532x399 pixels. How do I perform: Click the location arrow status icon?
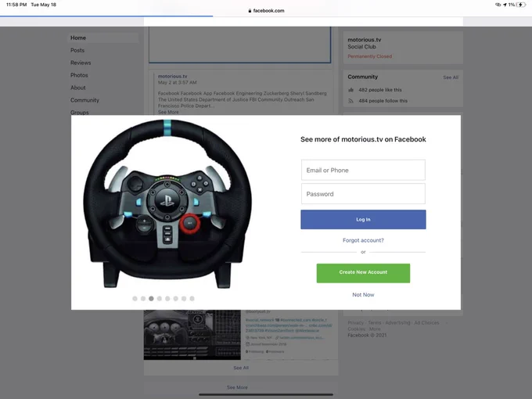pos(505,5)
